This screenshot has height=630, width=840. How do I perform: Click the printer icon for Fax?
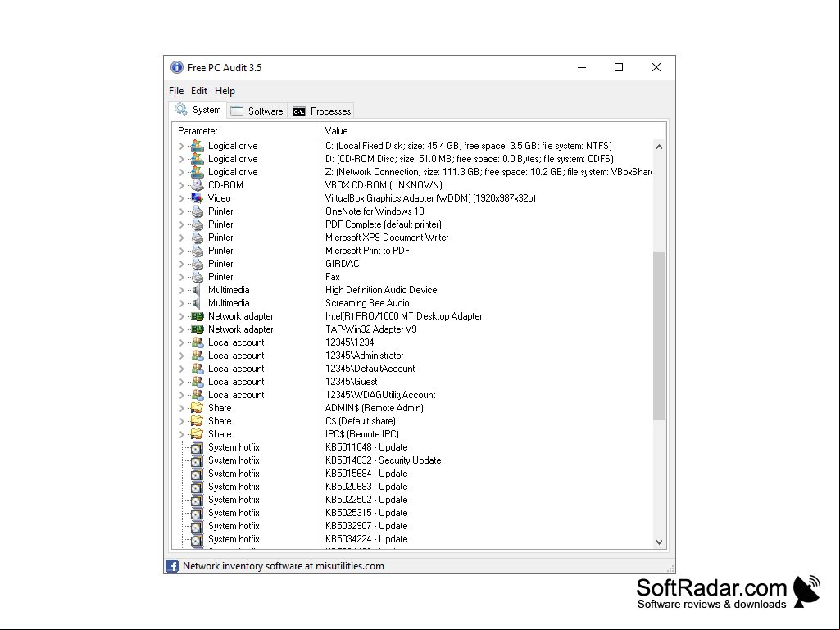tap(198, 277)
